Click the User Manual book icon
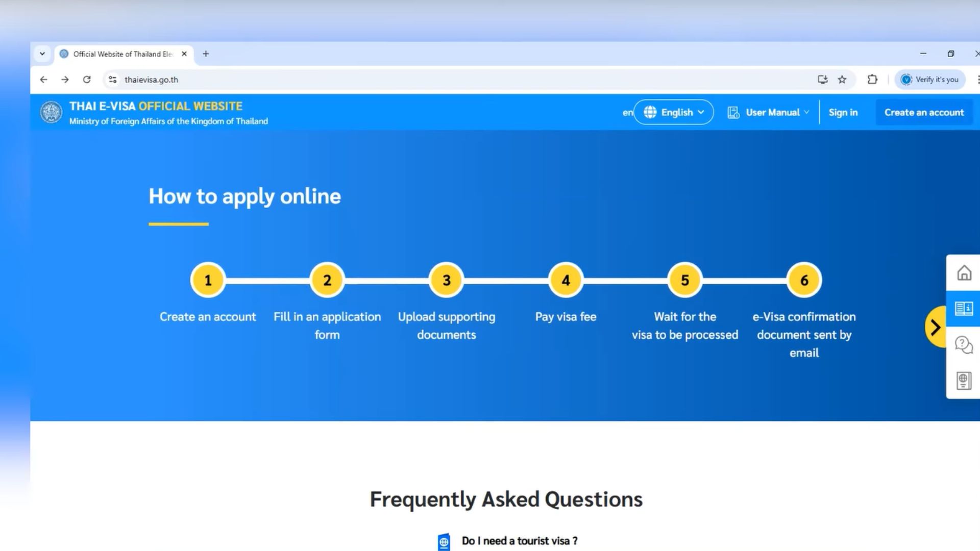 point(733,112)
